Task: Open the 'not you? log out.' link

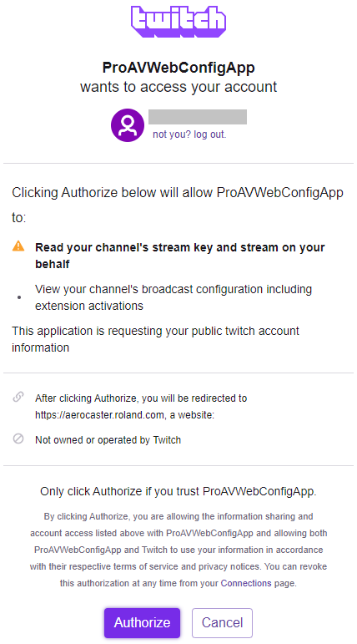Action: pos(189,134)
